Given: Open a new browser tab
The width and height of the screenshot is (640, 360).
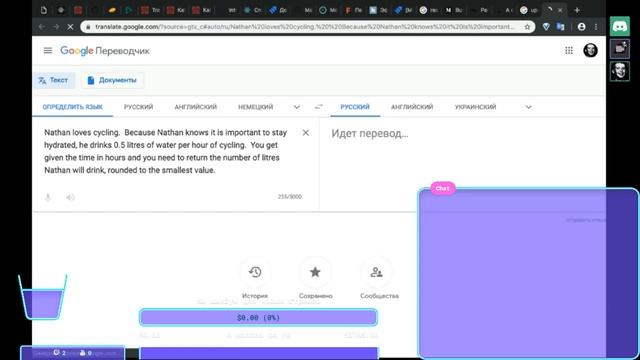Looking at the screenshot, I should point(577,10).
